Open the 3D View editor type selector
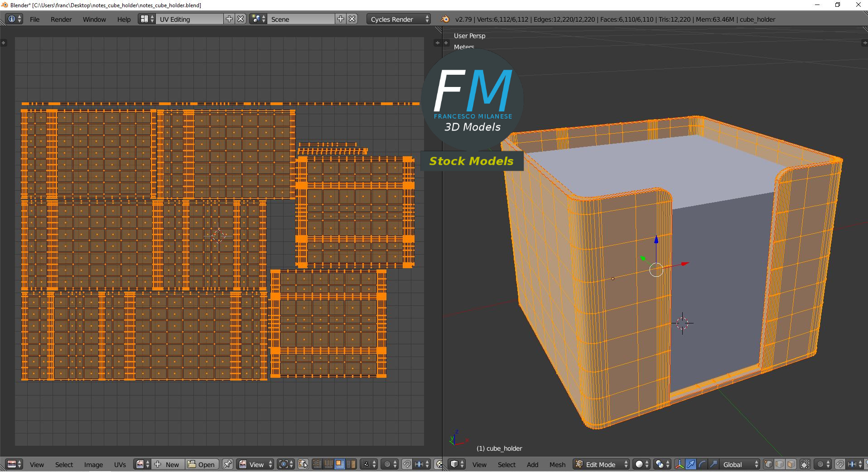 click(x=457, y=464)
